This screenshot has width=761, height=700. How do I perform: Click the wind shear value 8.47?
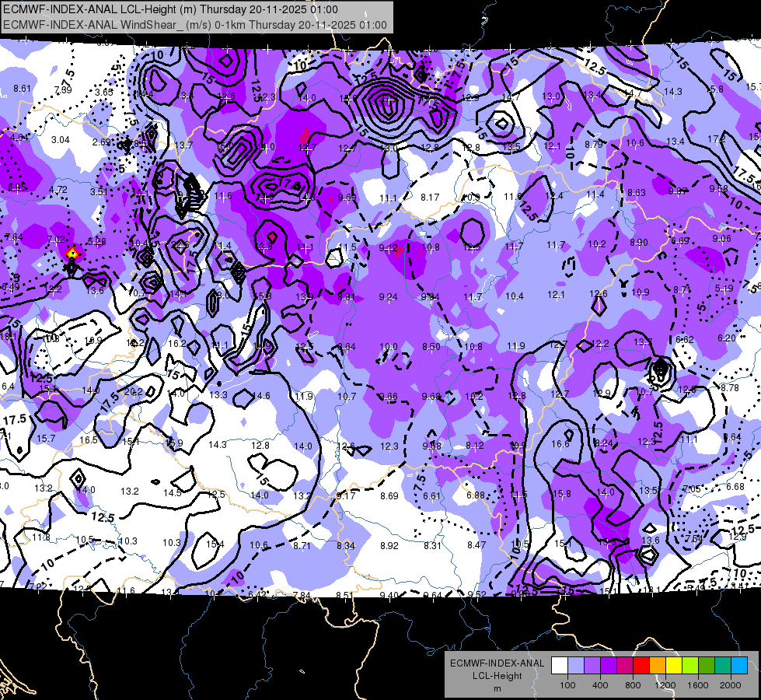pos(476,545)
